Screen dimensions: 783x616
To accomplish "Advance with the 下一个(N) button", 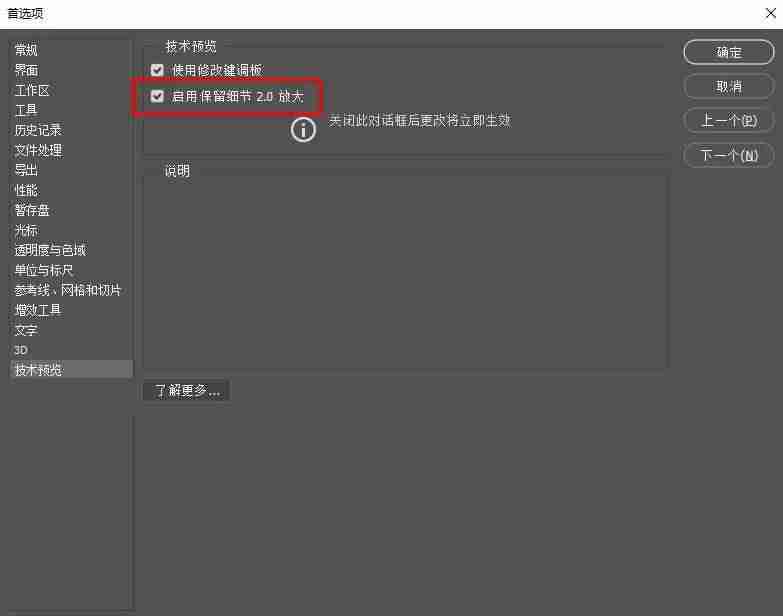I will [729, 155].
